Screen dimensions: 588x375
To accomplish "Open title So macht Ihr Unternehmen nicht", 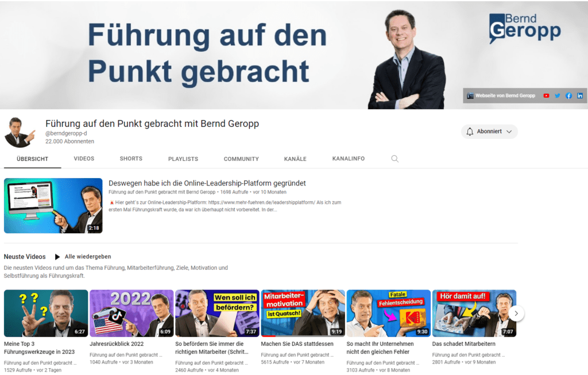I will pos(380,347).
